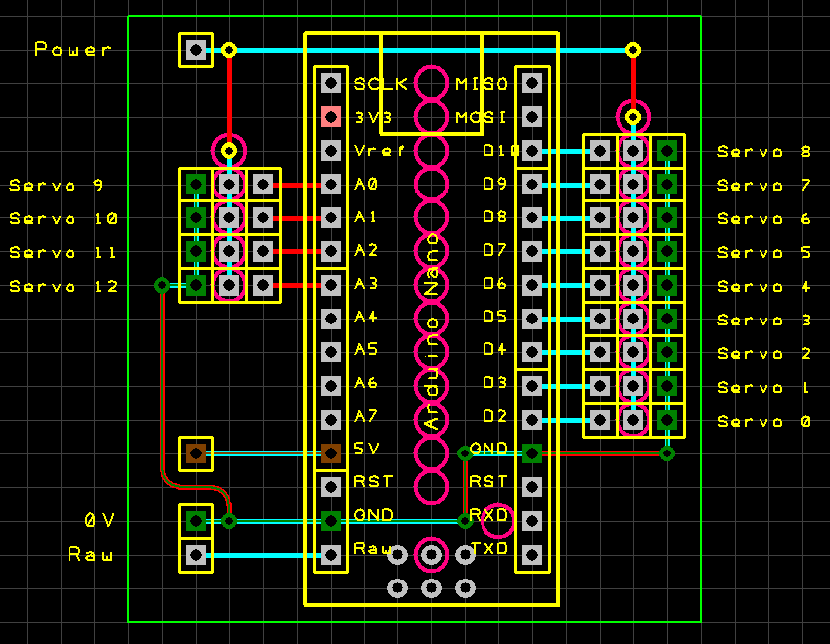Click the A4 pin label
The image size is (830, 644).
coord(366,317)
